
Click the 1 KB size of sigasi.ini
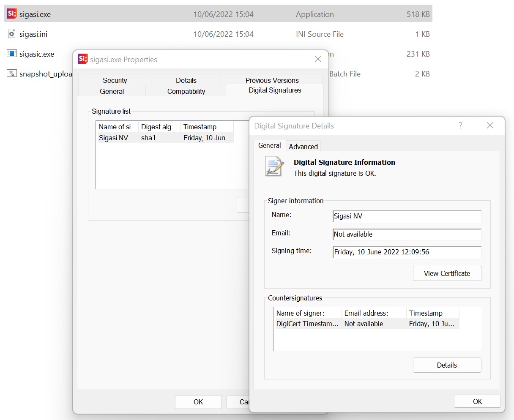tap(422, 34)
